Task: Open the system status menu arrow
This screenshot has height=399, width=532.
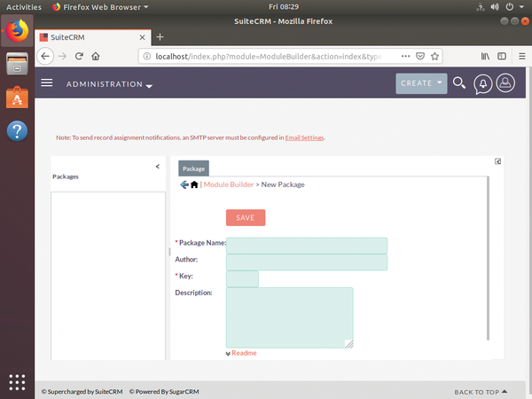Action: pyautogui.click(x=521, y=7)
